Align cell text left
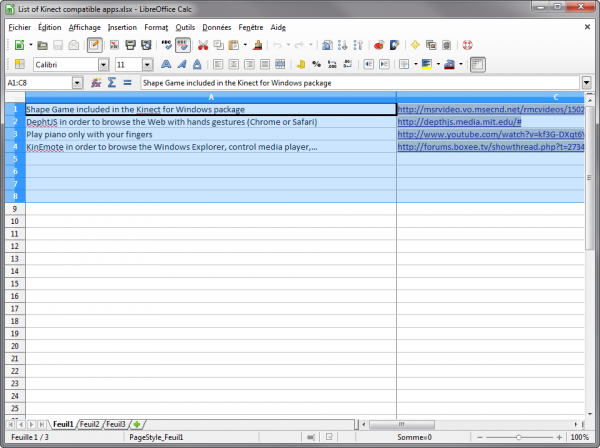Screen dimensions: 600x448 click(218, 64)
